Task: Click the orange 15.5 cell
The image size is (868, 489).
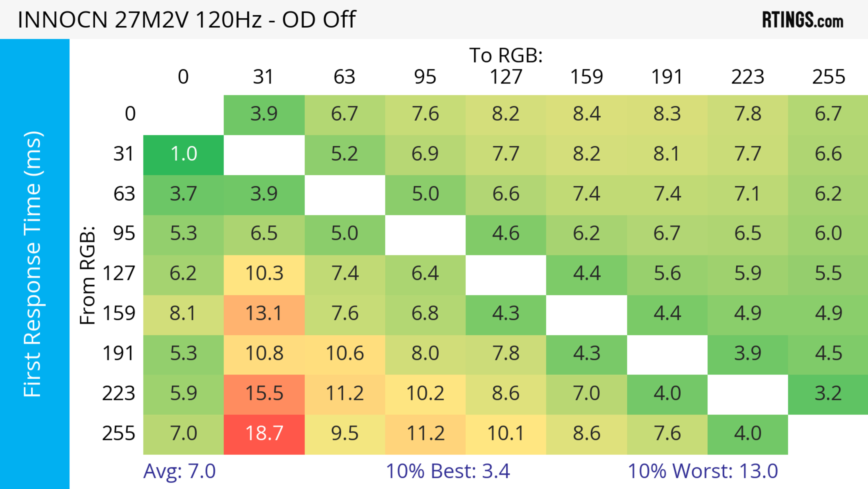Action: click(264, 394)
